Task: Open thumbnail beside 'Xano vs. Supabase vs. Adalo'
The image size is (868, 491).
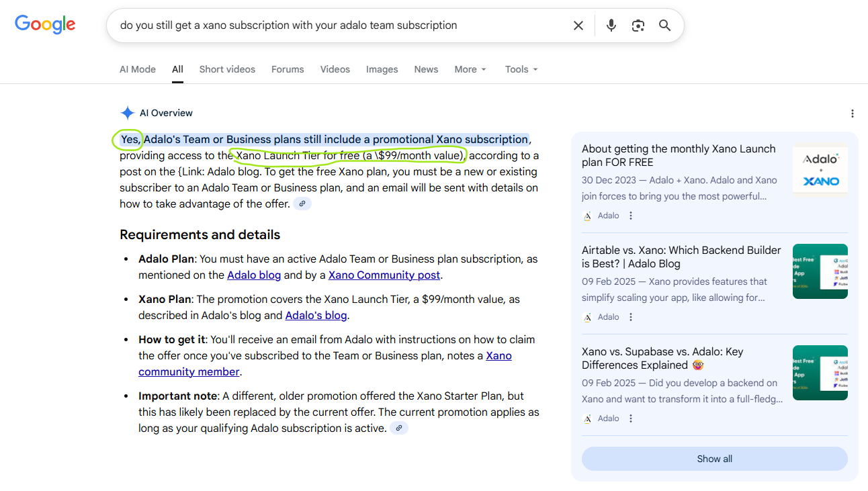Action: [820, 373]
